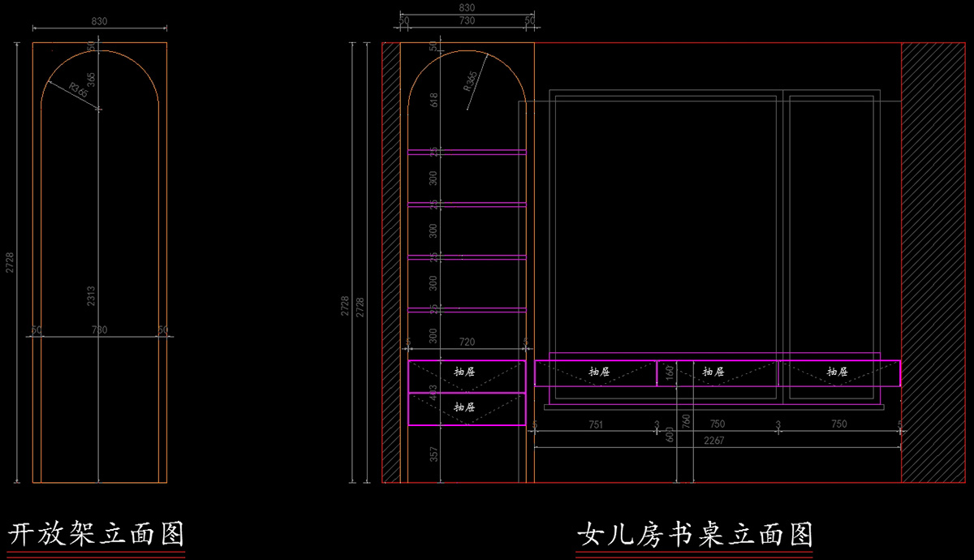The image size is (974, 560).
Task: Click the rightmost desk drawer labeled 抽屉
Action: point(838,372)
